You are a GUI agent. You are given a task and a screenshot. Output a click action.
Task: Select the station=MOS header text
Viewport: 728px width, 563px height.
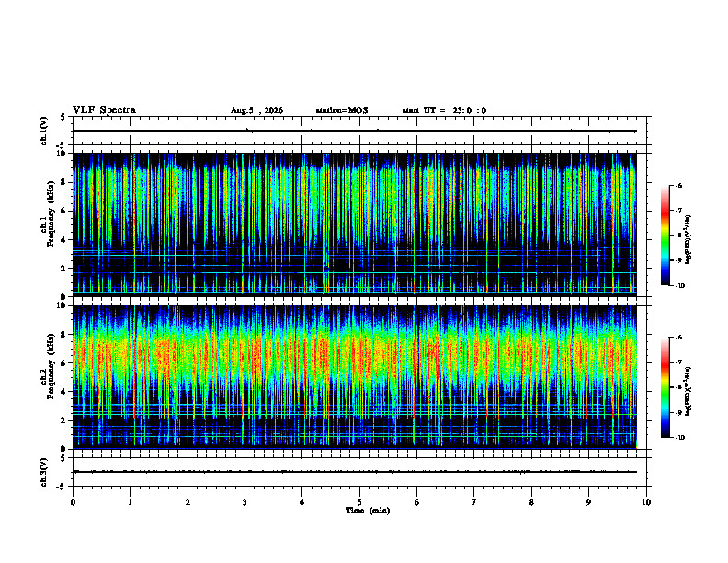(x=342, y=110)
